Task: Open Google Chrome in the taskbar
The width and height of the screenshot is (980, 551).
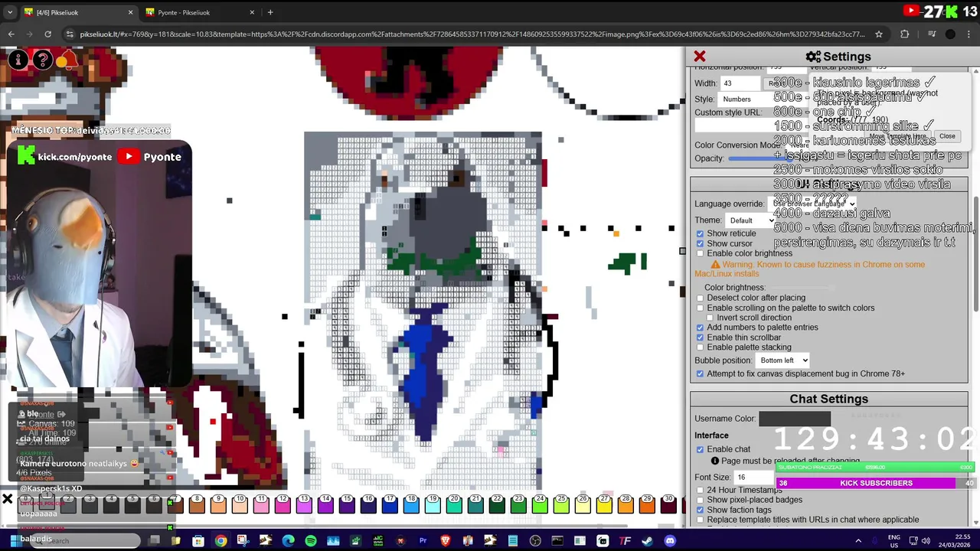Action: [x=220, y=541]
